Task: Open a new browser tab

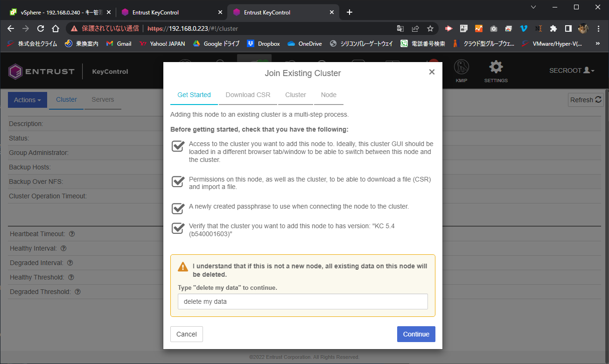Action: [350, 12]
